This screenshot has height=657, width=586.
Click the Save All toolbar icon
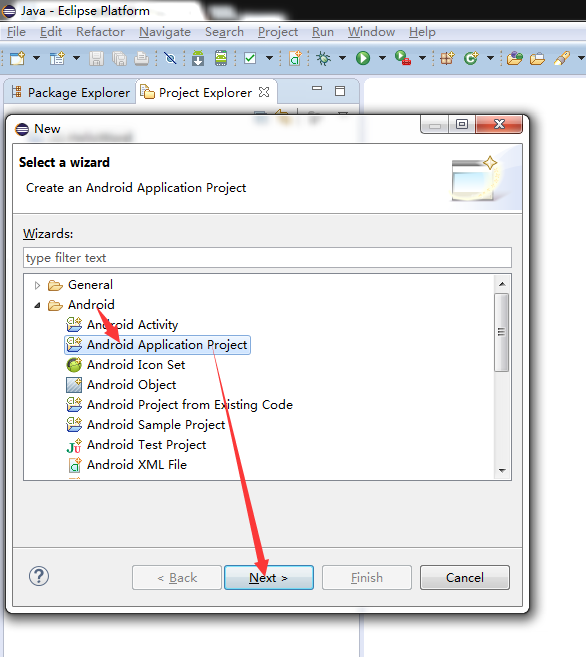pyautogui.click(x=119, y=58)
